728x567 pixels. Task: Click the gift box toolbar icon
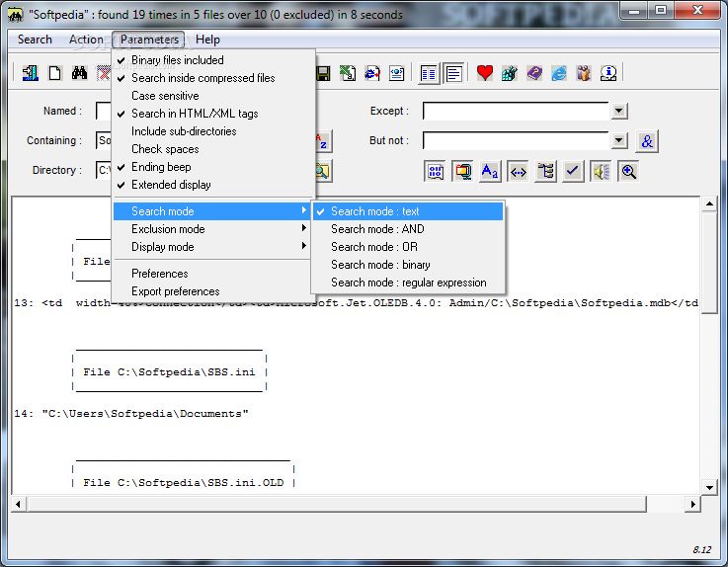point(584,73)
